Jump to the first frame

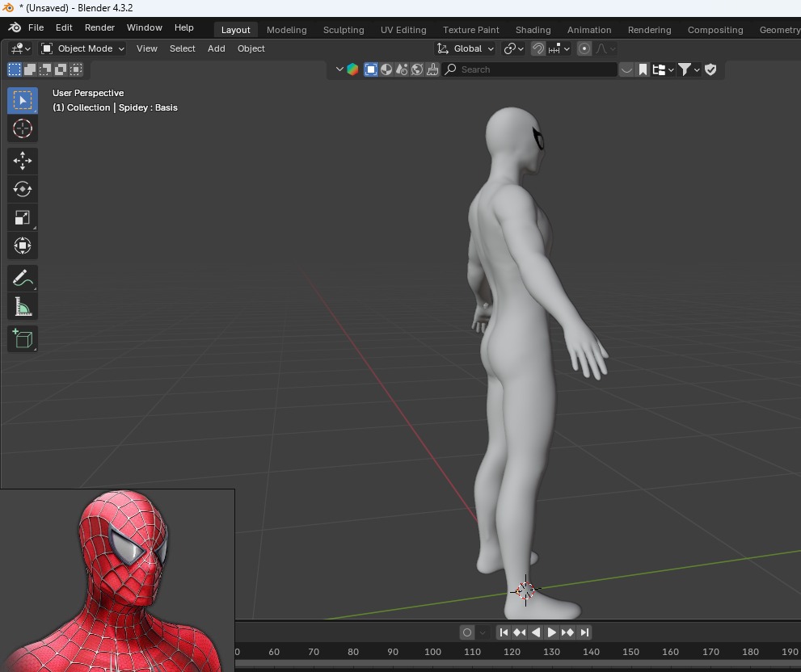[504, 632]
